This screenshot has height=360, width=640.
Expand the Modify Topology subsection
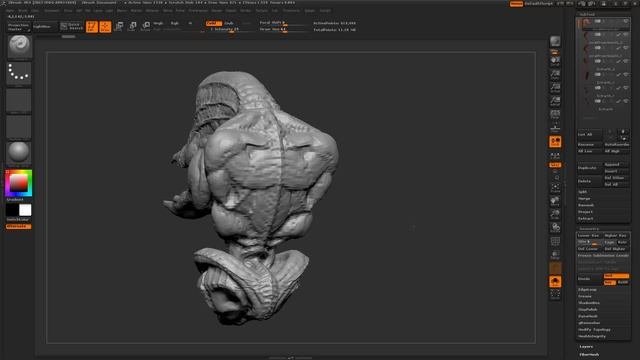click(x=594, y=329)
